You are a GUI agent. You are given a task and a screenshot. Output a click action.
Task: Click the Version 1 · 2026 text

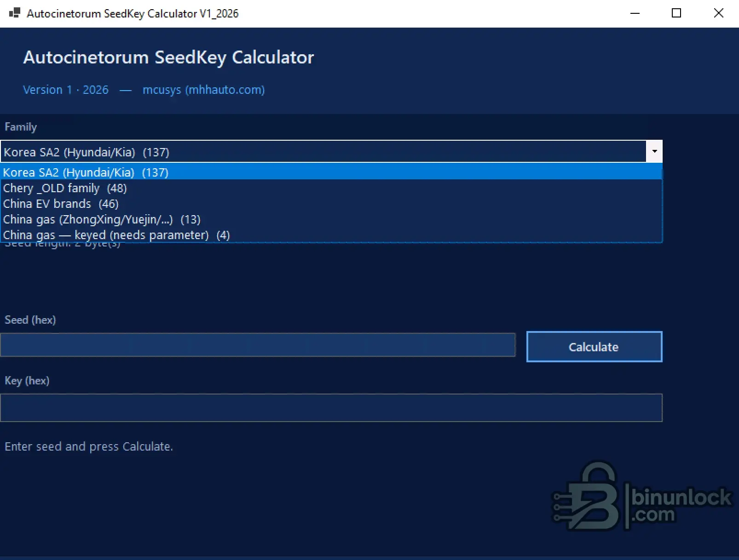click(66, 90)
